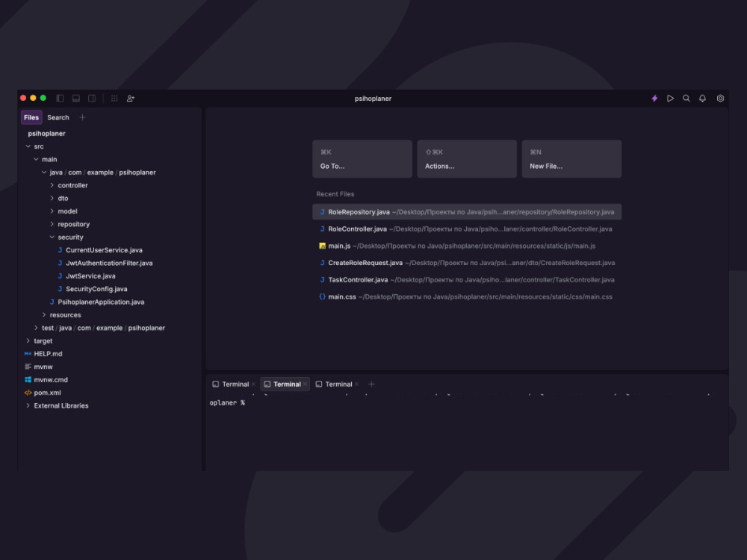The height and width of the screenshot is (560, 747).
Task: Click the Recent Files heading
Action: [335, 194]
